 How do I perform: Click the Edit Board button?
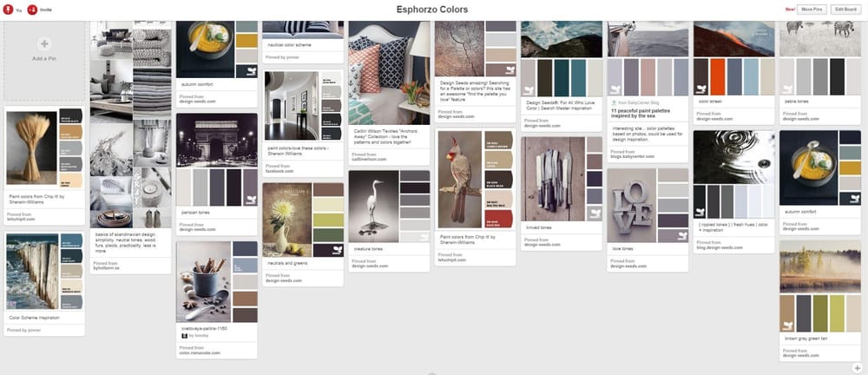click(845, 10)
